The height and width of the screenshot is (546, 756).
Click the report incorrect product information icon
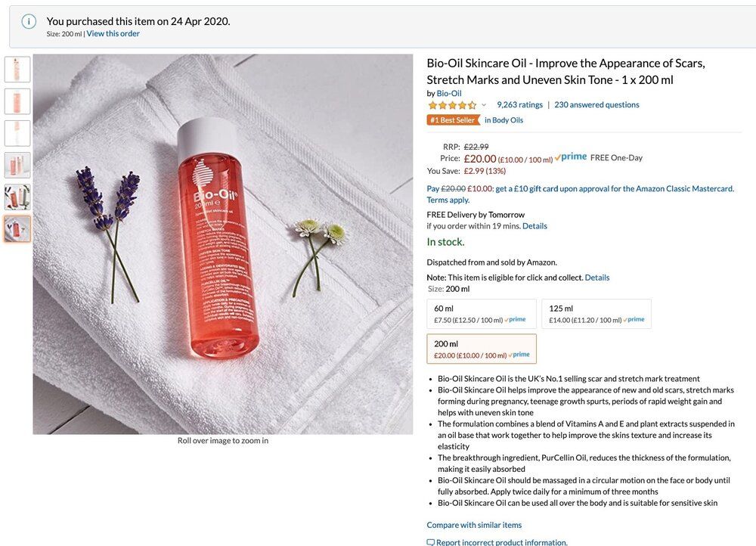click(x=431, y=541)
